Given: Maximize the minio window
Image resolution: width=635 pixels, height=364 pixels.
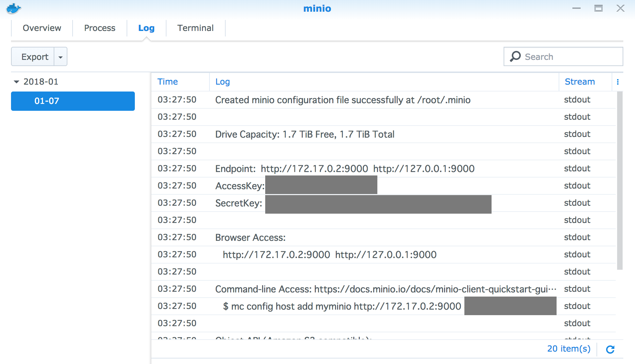Looking at the screenshot, I should (599, 8).
